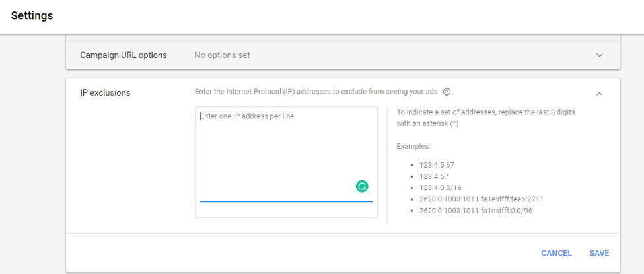
Task: Click the IP exclusions section title
Action: [105, 93]
